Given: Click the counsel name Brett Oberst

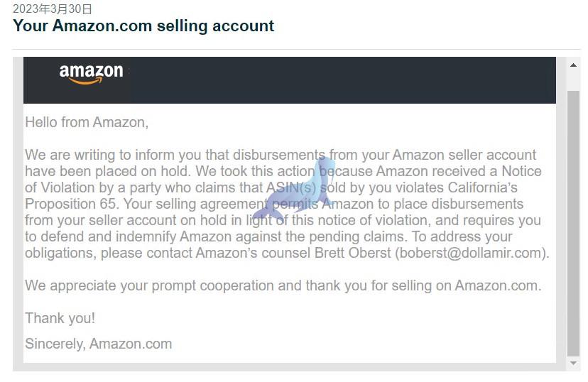Looking at the screenshot, I should coord(352,253).
